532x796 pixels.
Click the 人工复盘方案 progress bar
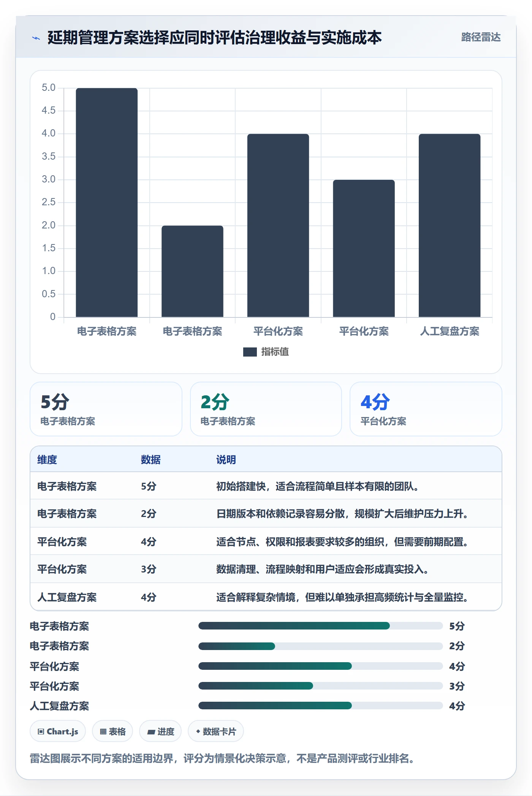(x=320, y=706)
